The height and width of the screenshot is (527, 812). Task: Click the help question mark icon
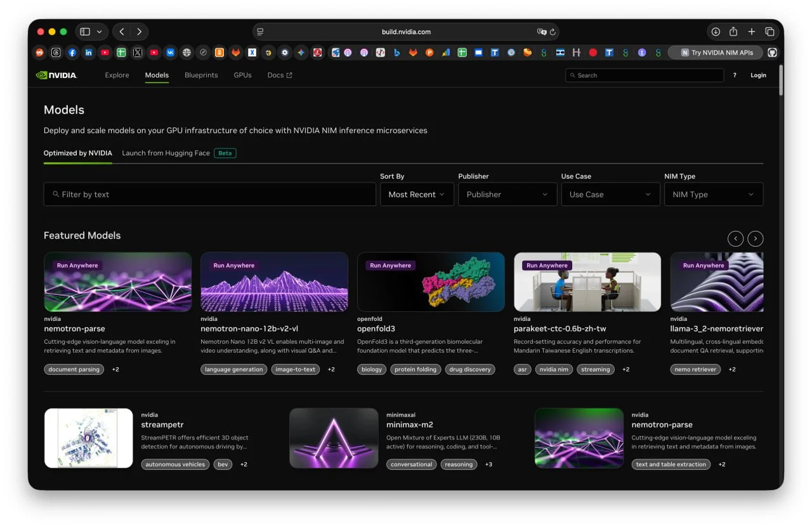(735, 75)
